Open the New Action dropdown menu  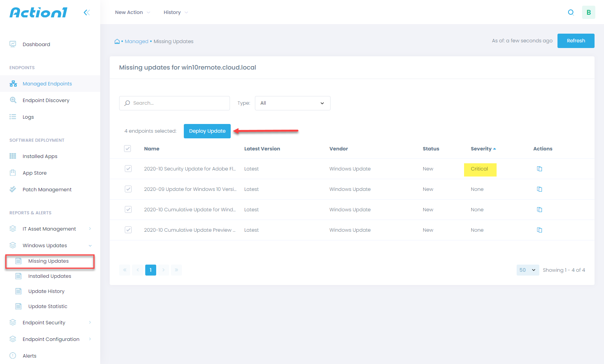click(x=132, y=12)
